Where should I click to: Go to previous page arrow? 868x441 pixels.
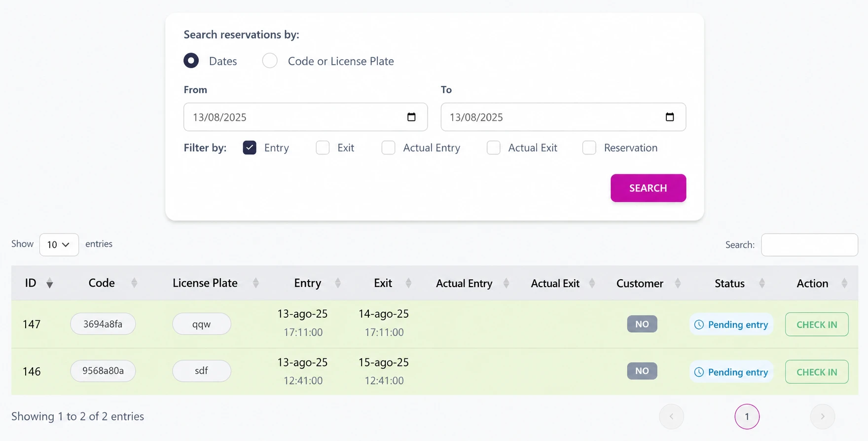[671, 417]
